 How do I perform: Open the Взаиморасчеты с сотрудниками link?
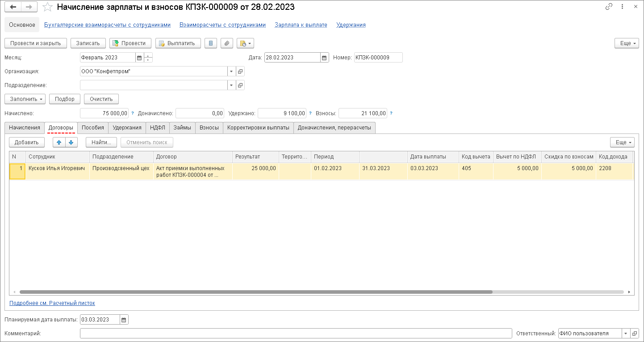223,25
